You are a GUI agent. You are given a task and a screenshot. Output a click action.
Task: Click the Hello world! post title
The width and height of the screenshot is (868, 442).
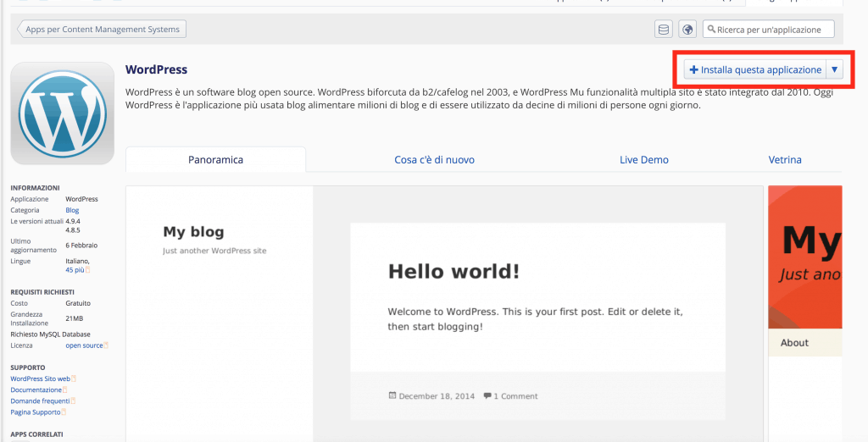pyautogui.click(x=454, y=272)
